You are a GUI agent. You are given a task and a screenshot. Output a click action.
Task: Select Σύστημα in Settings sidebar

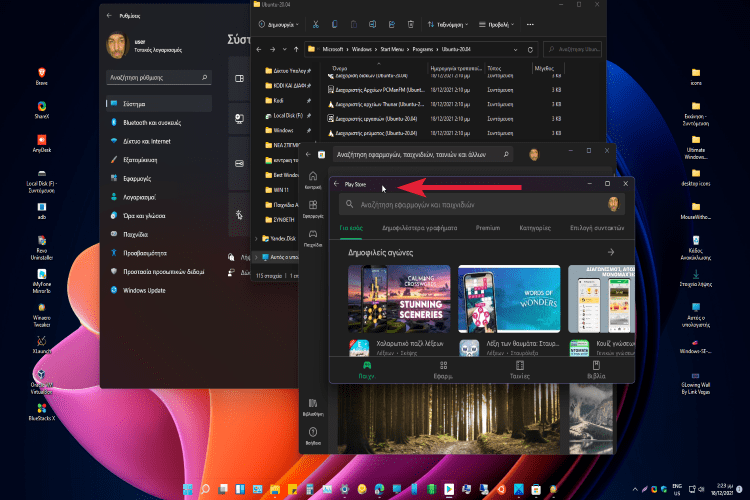click(159, 104)
